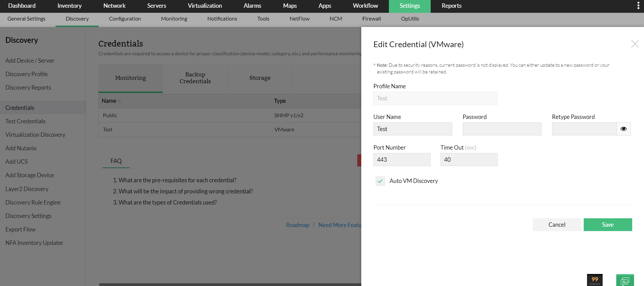This screenshot has width=644, height=286.
Task: Sort credentials by Name column arrow
Action: pyautogui.click(x=119, y=101)
